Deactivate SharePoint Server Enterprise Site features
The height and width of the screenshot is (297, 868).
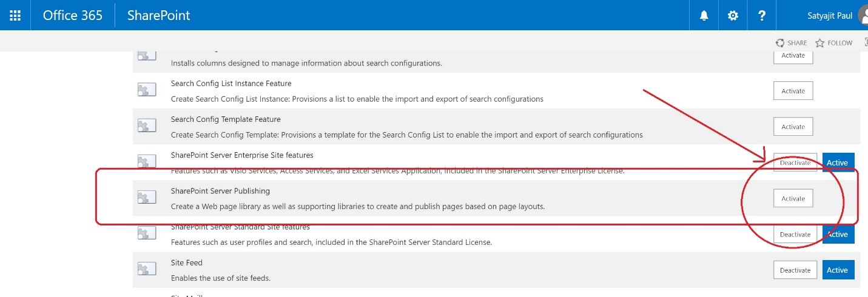[795, 162]
